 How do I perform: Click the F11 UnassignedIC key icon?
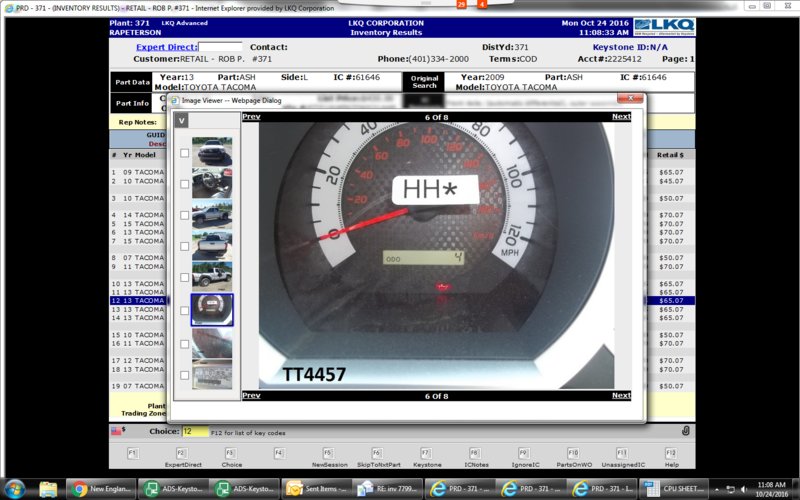click(x=622, y=453)
